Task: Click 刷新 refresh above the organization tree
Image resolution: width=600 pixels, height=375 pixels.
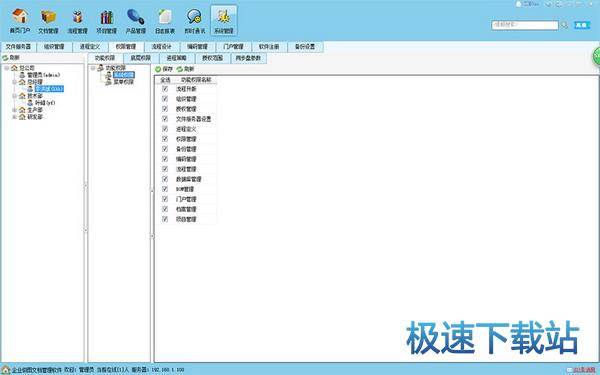Action: (x=11, y=58)
